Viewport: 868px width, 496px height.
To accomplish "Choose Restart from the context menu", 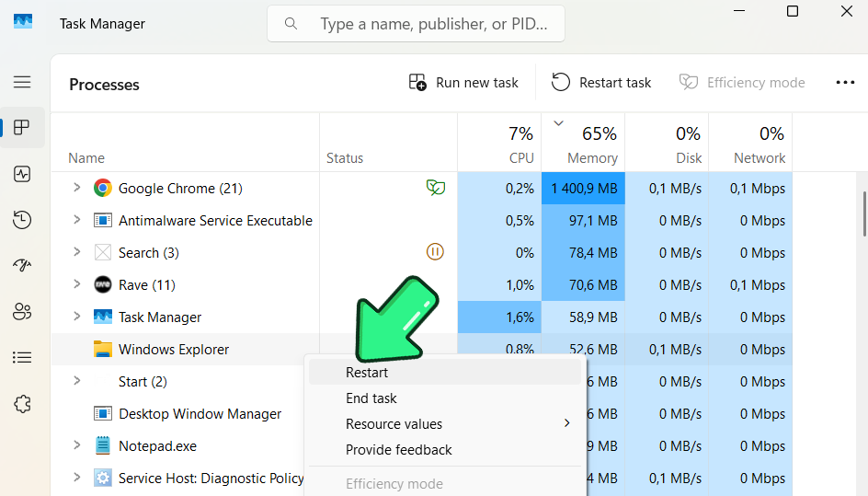I will (x=445, y=373).
